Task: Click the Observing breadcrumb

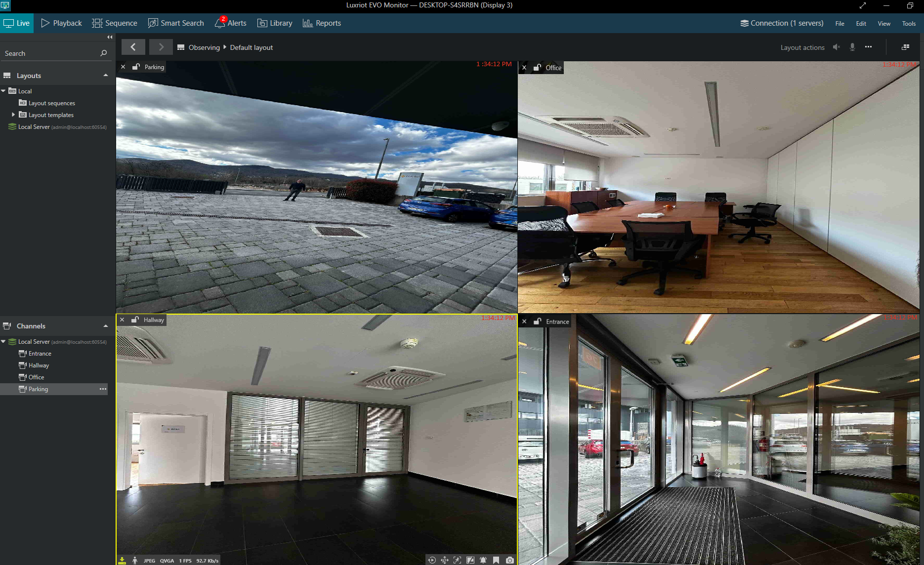Action: click(x=204, y=47)
